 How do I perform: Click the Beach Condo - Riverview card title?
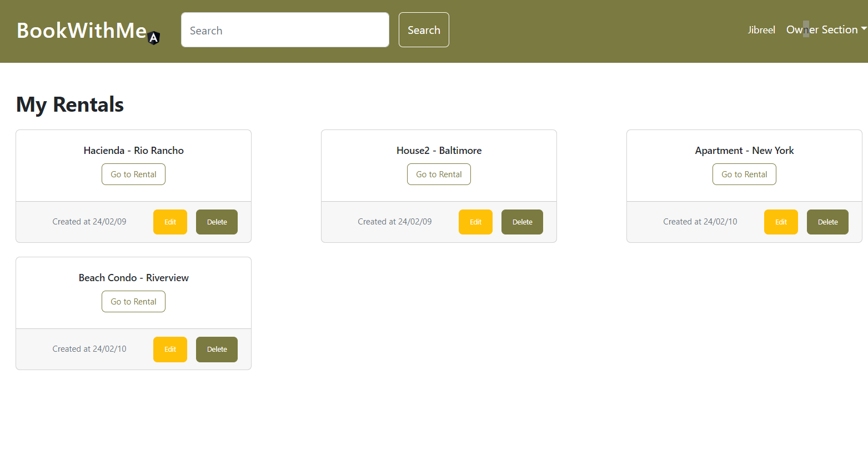(x=133, y=278)
